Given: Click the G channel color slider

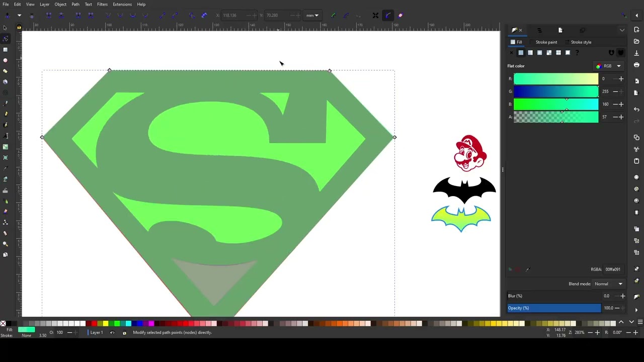Looking at the screenshot, I should point(556,92).
